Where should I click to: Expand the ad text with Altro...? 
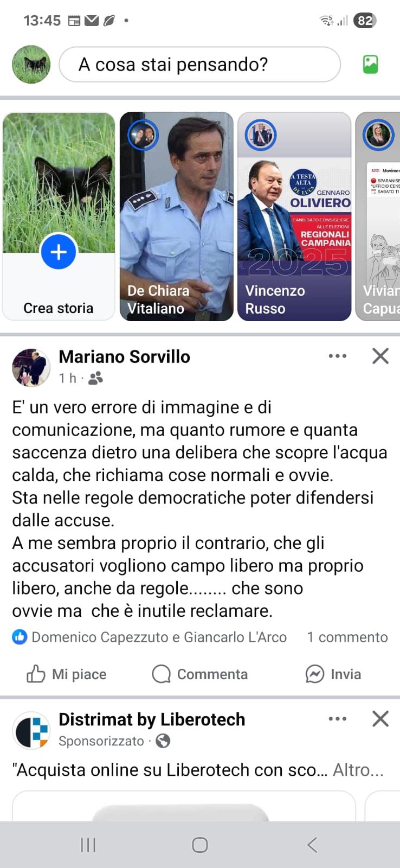click(358, 770)
